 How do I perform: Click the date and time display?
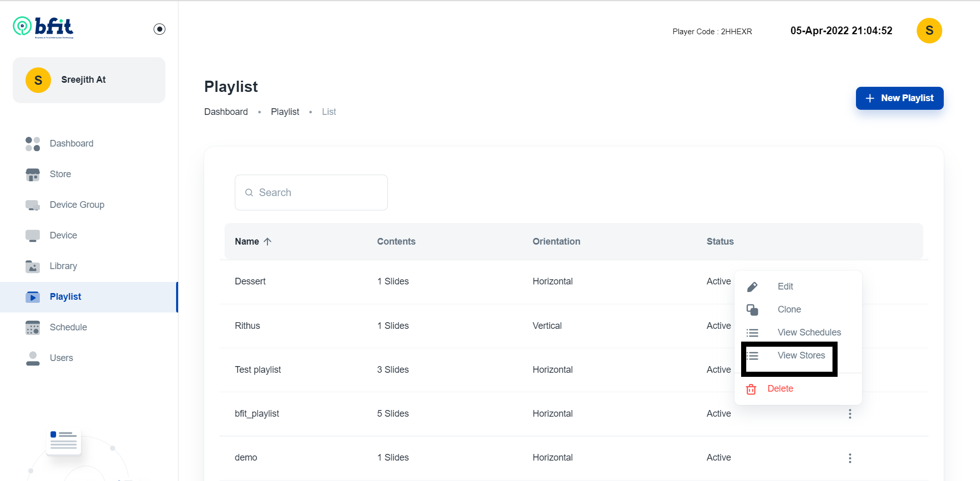point(841,31)
